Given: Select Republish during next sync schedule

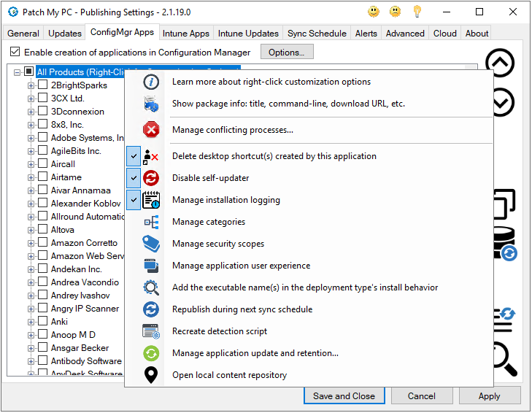Looking at the screenshot, I should pyautogui.click(x=309, y=309).
